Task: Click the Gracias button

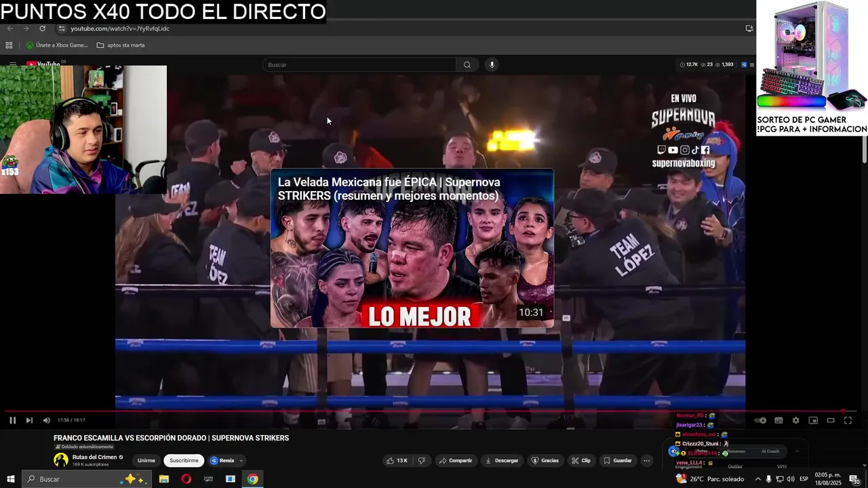Action: pos(545,460)
